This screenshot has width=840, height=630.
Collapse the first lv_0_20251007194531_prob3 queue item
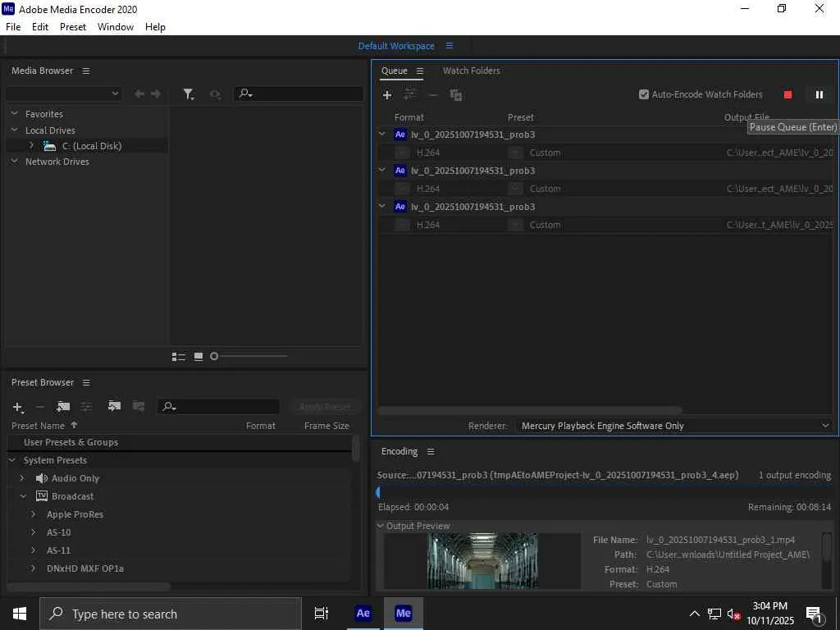382,134
